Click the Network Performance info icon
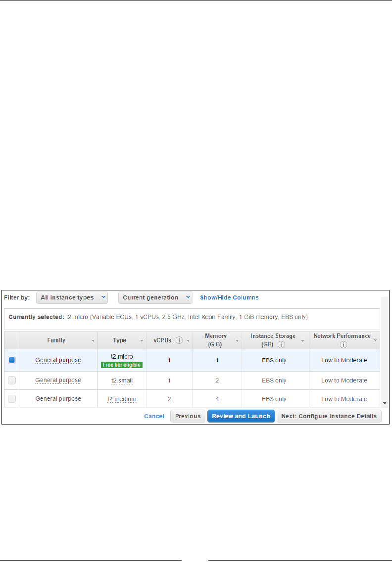Screen dimensions: 392x565 [343, 344]
